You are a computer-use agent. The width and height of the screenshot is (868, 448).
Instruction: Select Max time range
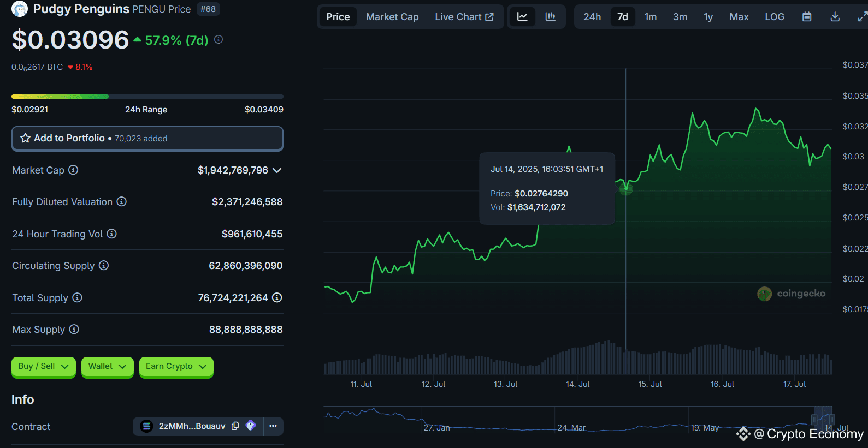739,17
